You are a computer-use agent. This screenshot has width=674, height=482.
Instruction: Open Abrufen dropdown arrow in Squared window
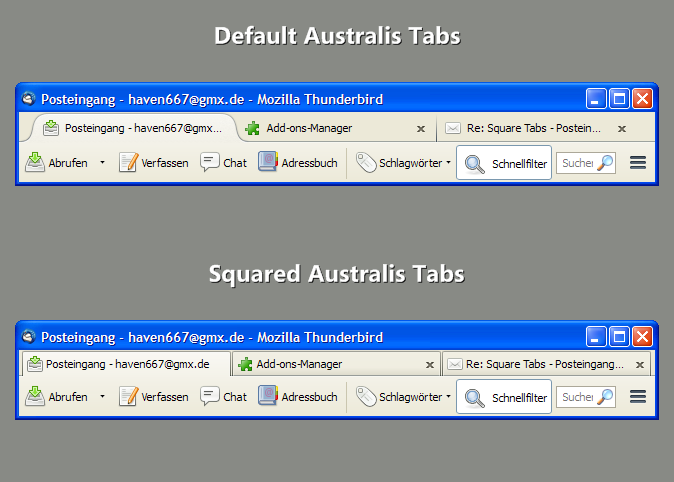(x=102, y=396)
